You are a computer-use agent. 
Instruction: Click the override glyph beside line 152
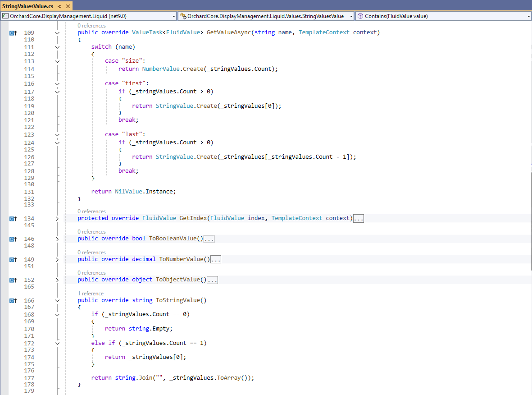click(x=13, y=280)
